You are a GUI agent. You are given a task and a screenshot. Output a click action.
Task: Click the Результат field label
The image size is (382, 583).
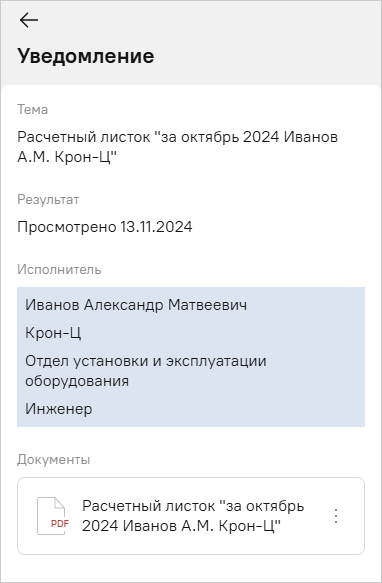(48, 200)
